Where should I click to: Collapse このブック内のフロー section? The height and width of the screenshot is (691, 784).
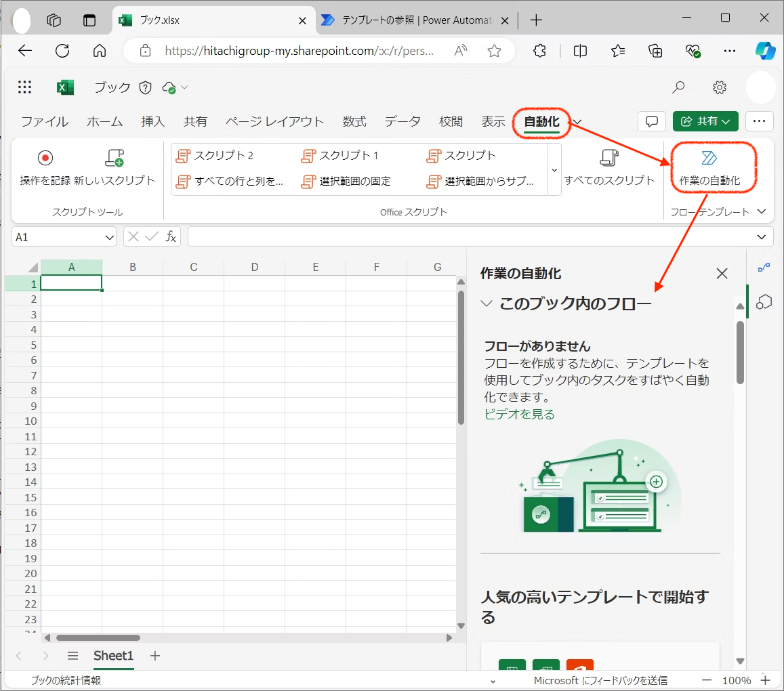coord(487,303)
